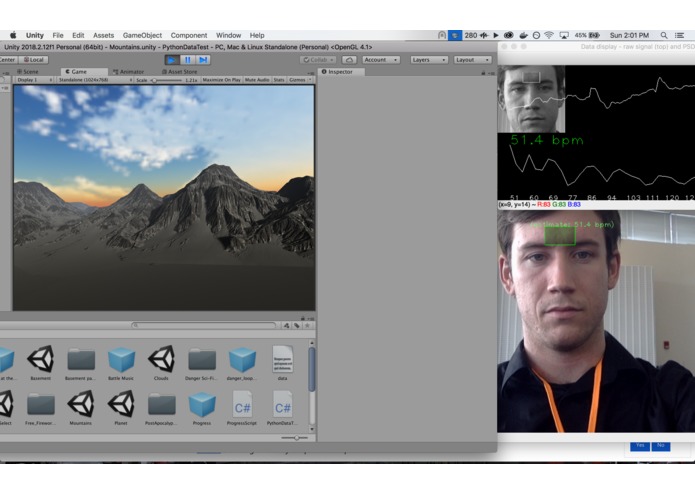Click the Search by Type icon
Screen dimensions: 695x494
pyautogui.click(x=286, y=326)
